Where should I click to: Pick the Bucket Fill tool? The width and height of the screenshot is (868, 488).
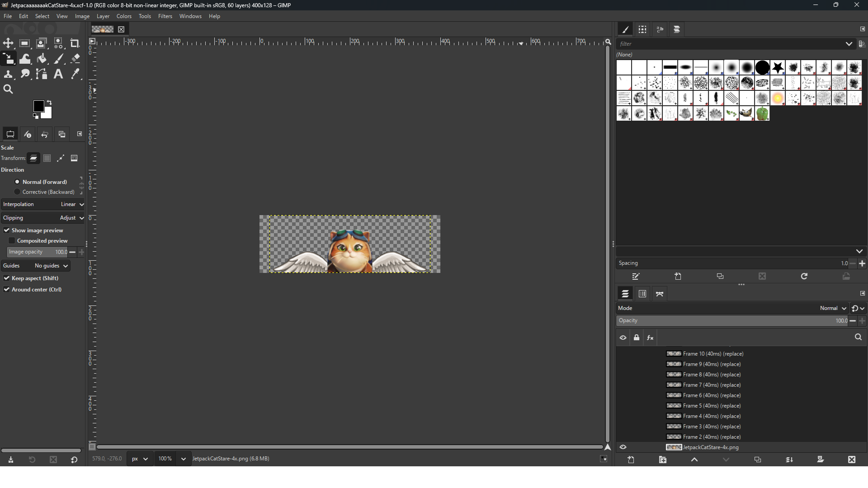42,59
